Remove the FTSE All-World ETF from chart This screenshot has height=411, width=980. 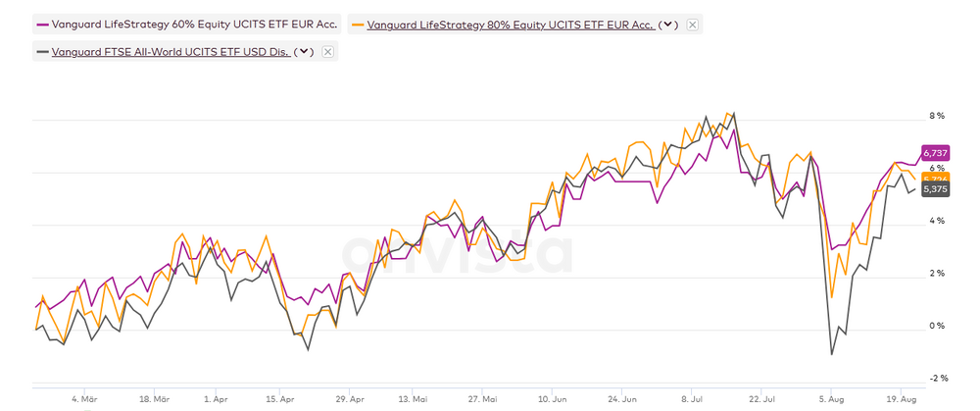point(327,52)
